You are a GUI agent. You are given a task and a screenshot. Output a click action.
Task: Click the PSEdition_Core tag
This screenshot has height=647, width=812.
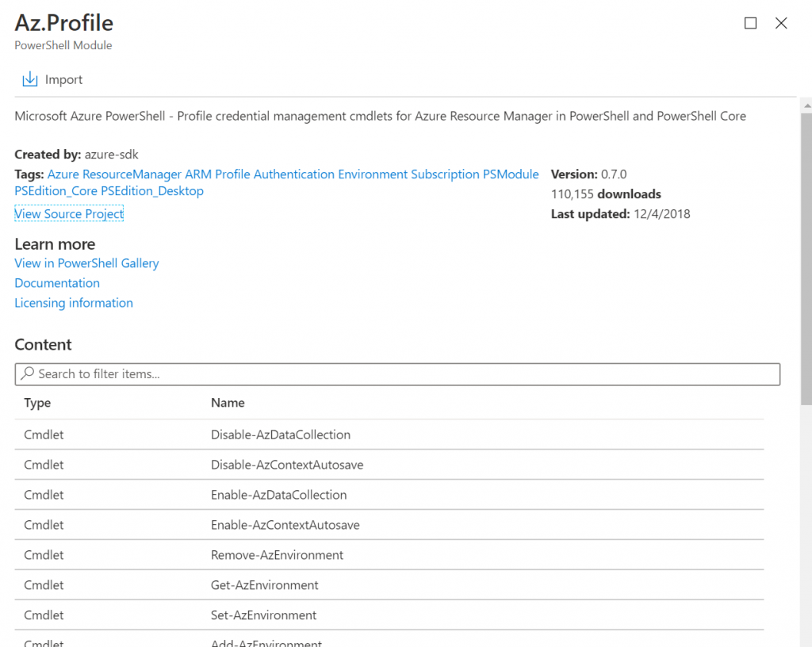pos(56,191)
